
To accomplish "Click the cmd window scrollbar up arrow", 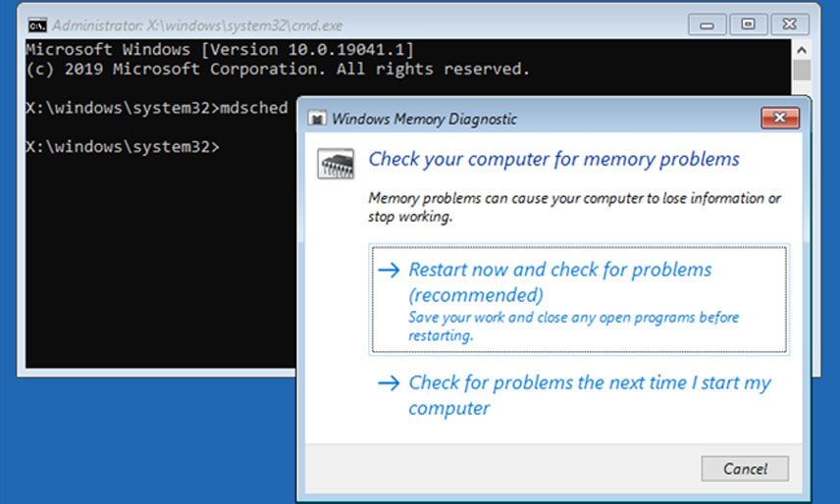I will click(x=802, y=50).
